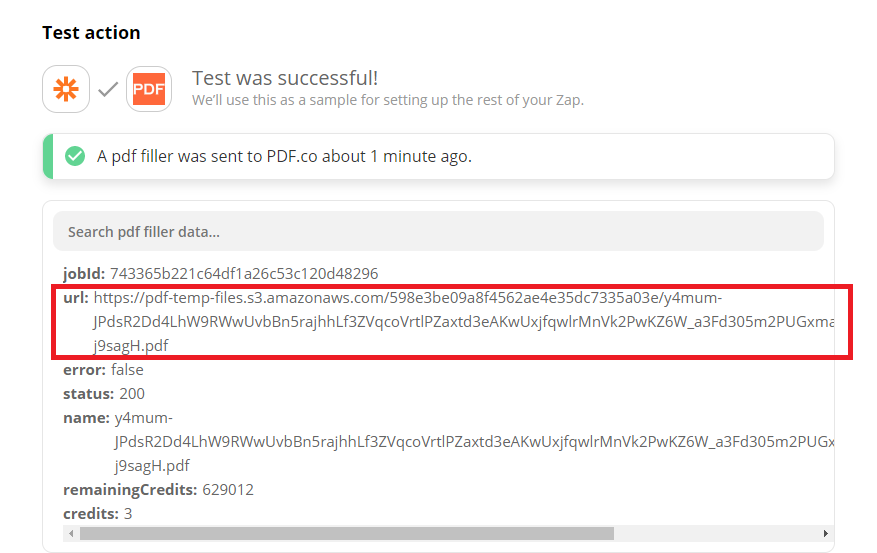The image size is (877, 553).
Task: Click the remainingCredits 629012 row
Action: pos(158,490)
